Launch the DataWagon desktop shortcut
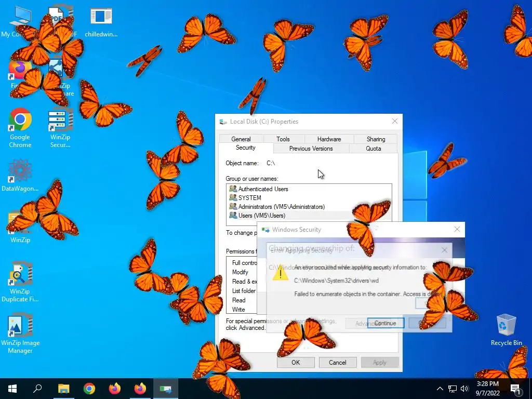 coord(20,175)
